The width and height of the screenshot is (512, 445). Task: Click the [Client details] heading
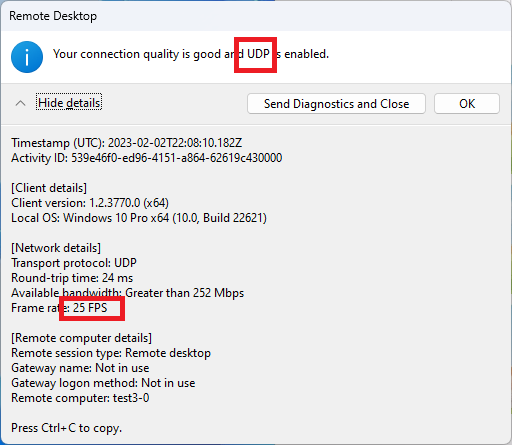pyautogui.click(x=49, y=188)
